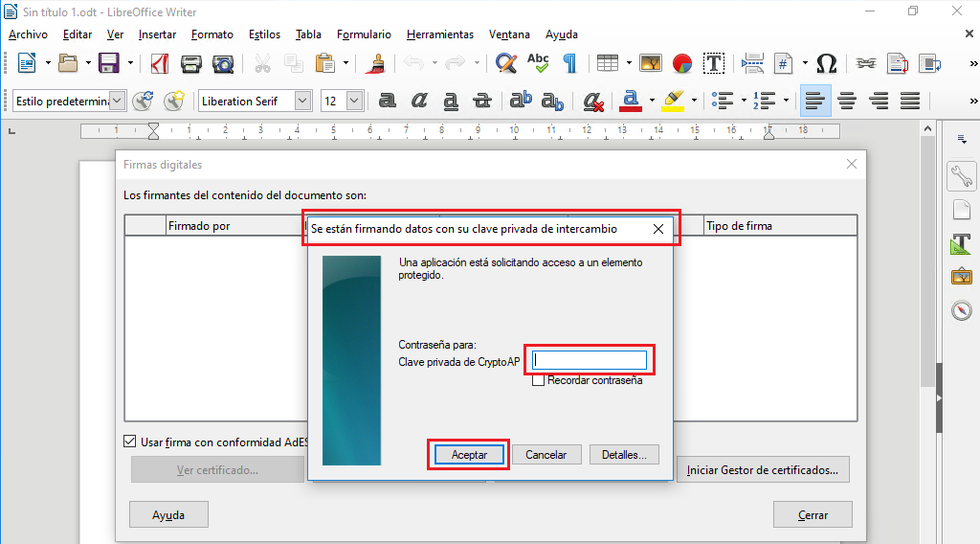Toggle formatting marks with the pilcrow icon
Viewport: 980px width, 544px height.
[569, 64]
